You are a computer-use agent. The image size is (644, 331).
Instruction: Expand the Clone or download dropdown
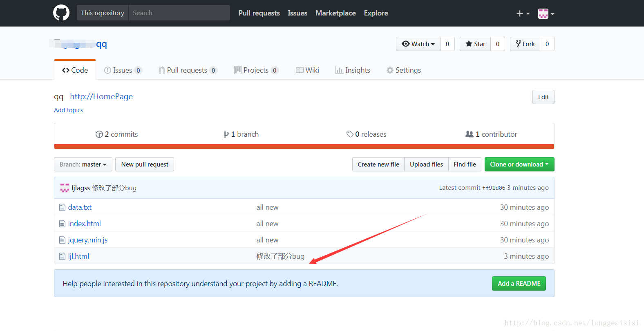[519, 164]
